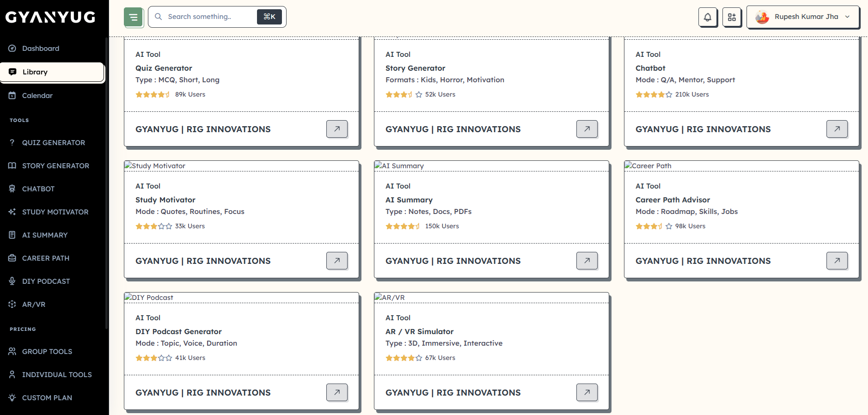Select Custom Plan in the sidebar
The image size is (868, 415).
click(x=47, y=398)
